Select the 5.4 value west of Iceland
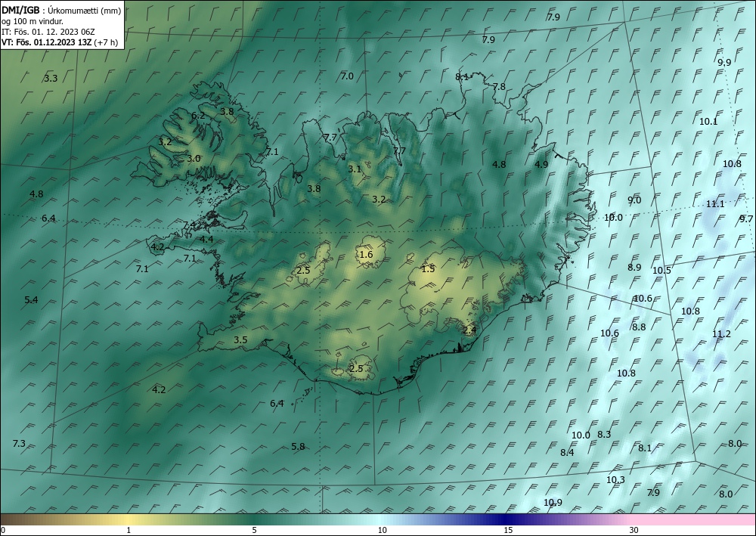The width and height of the screenshot is (756, 536). pos(31,300)
